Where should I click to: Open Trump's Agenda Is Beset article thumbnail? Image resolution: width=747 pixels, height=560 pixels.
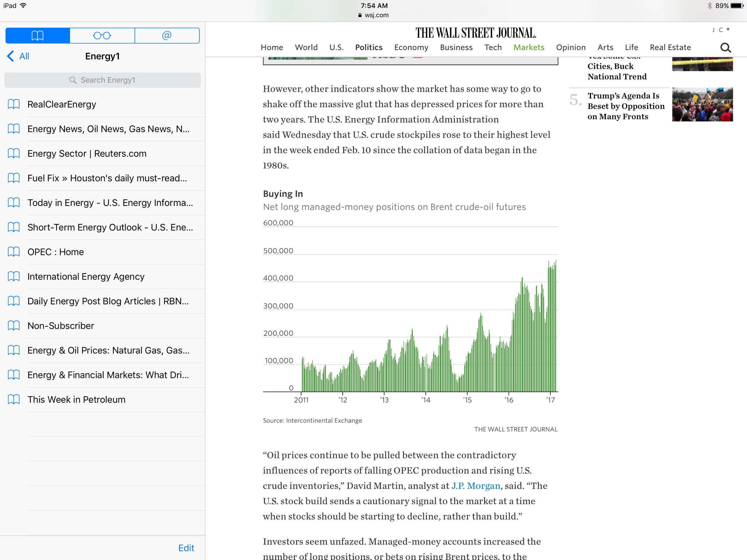[x=702, y=105]
